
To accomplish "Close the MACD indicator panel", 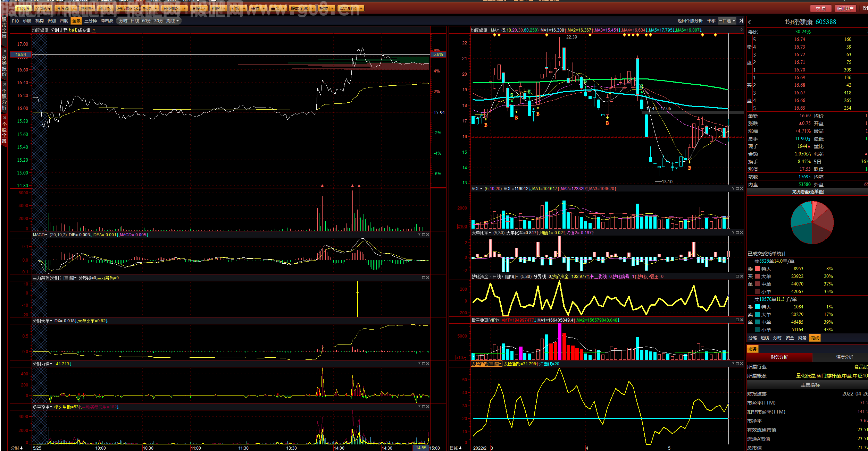I will point(428,235).
